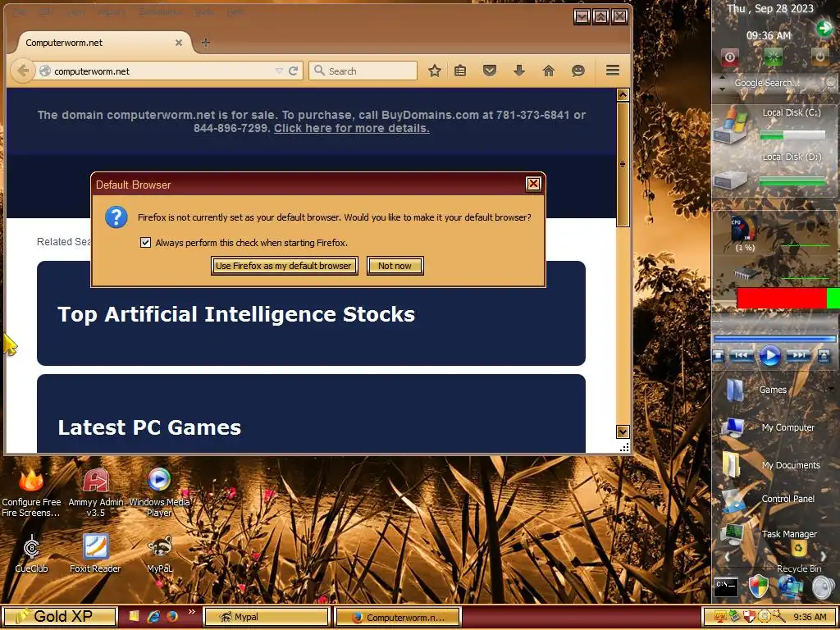Image resolution: width=840 pixels, height=630 pixels.
Task: Open MyPal desktop icon
Action: pos(160,554)
